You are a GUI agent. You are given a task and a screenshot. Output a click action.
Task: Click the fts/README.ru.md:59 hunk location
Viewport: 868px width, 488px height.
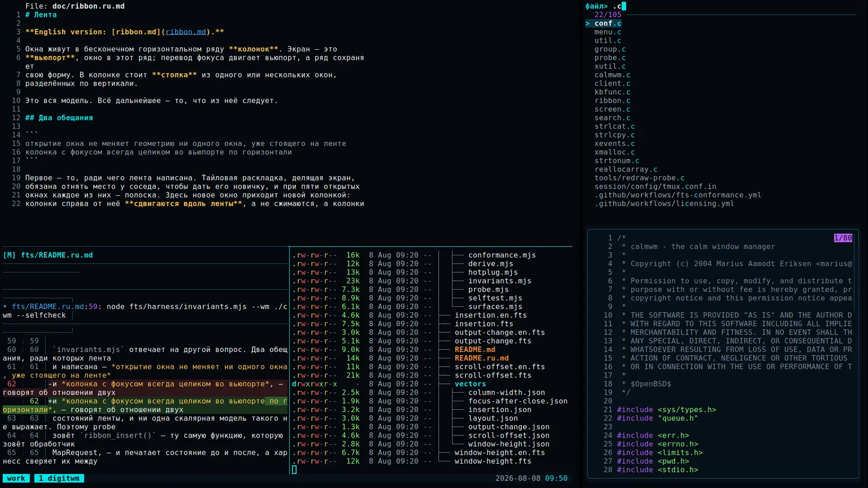click(x=55, y=307)
